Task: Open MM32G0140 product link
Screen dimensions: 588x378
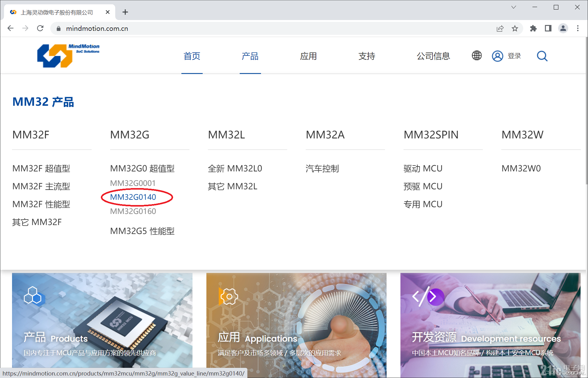Action: [133, 197]
